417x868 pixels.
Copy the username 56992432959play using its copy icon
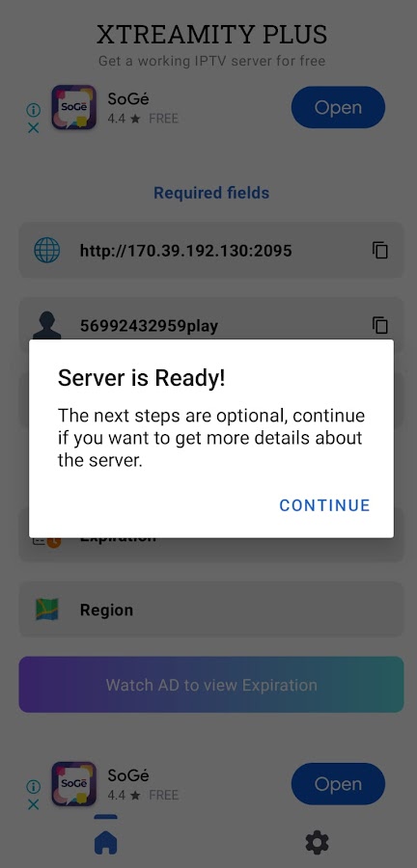380,325
